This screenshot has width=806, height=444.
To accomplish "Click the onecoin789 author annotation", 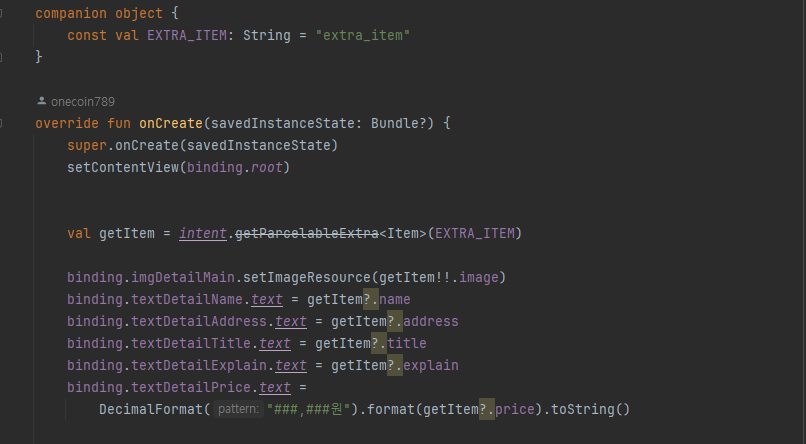I will (83, 102).
